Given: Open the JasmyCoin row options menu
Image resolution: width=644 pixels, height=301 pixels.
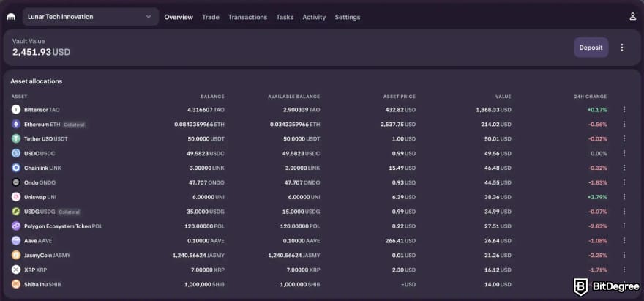Looking at the screenshot, I should point(624,255).
